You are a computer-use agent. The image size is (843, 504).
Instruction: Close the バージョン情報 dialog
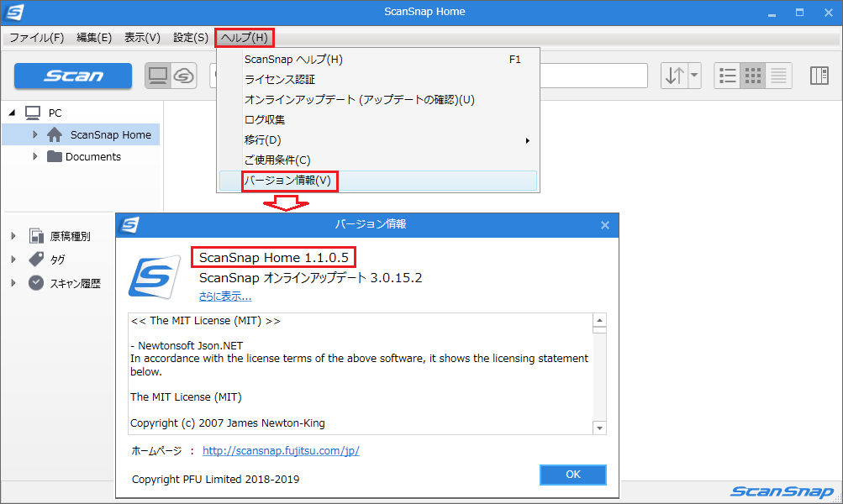coord(605,225)
